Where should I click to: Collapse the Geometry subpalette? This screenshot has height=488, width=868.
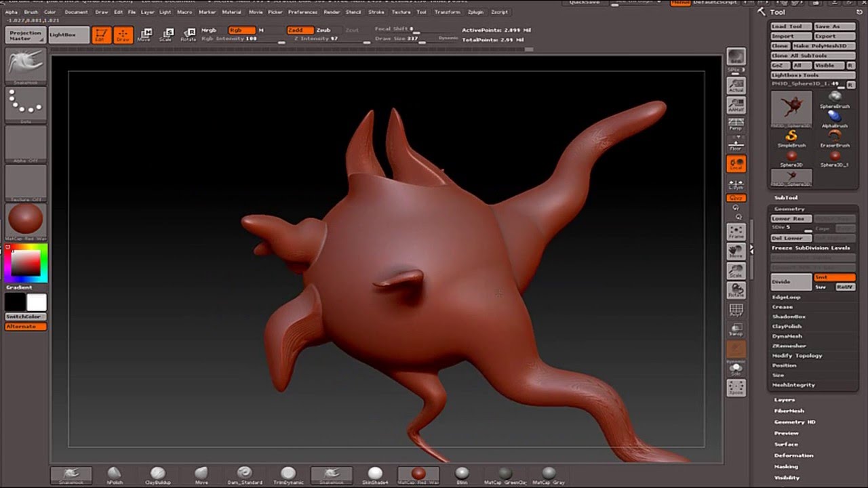(x=789, y=209)
